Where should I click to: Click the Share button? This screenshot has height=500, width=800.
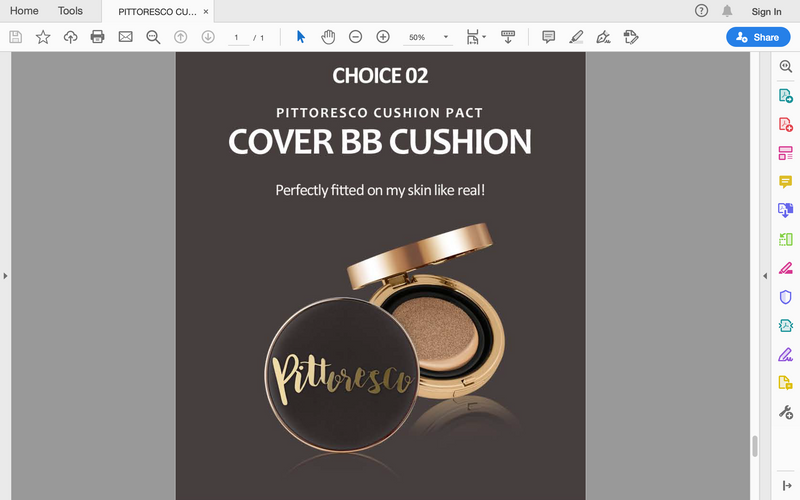click(x=758, y=37)
